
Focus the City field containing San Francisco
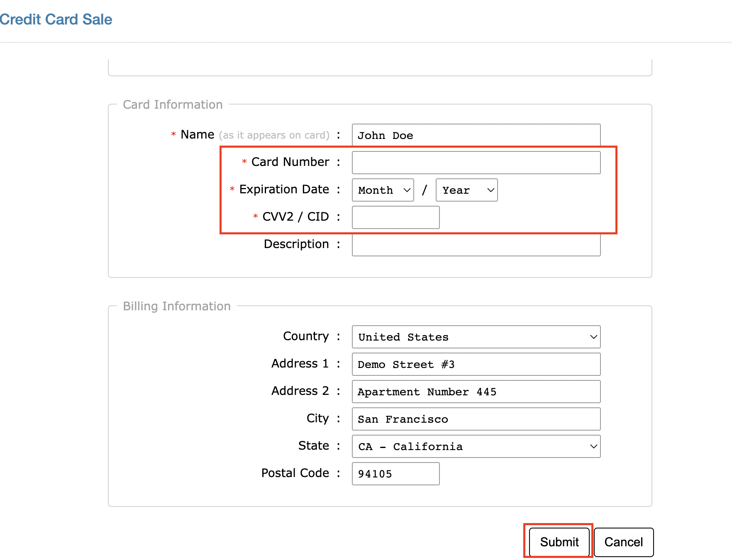476,419
